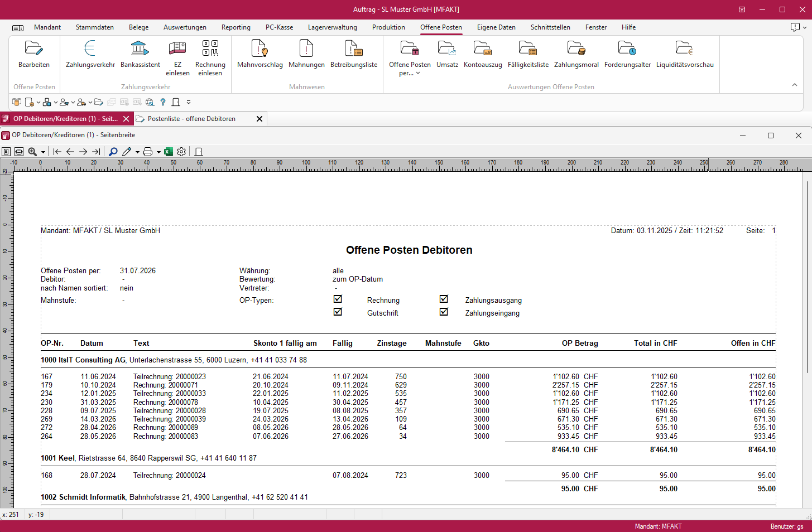The height and width of the screenshot is (532, 812).
Task: Toggle the Zahlungsausgang checkbox
Action: pyautogui.click(x=444, y=299)
